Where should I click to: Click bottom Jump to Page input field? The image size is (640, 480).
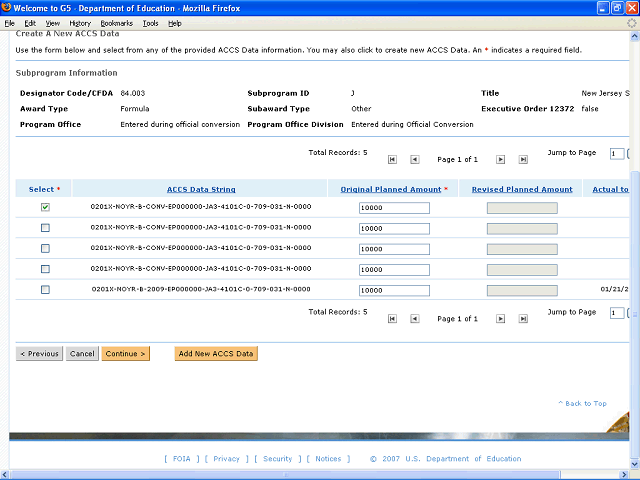pyautogui.click(x=617, y=313)
